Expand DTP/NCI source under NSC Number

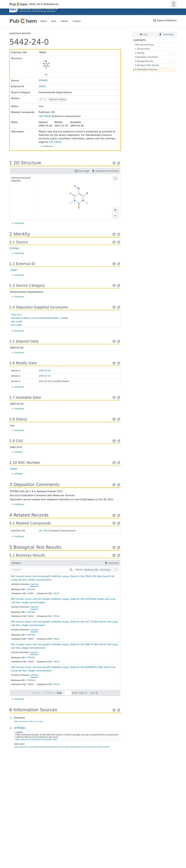tap(18, 474)
